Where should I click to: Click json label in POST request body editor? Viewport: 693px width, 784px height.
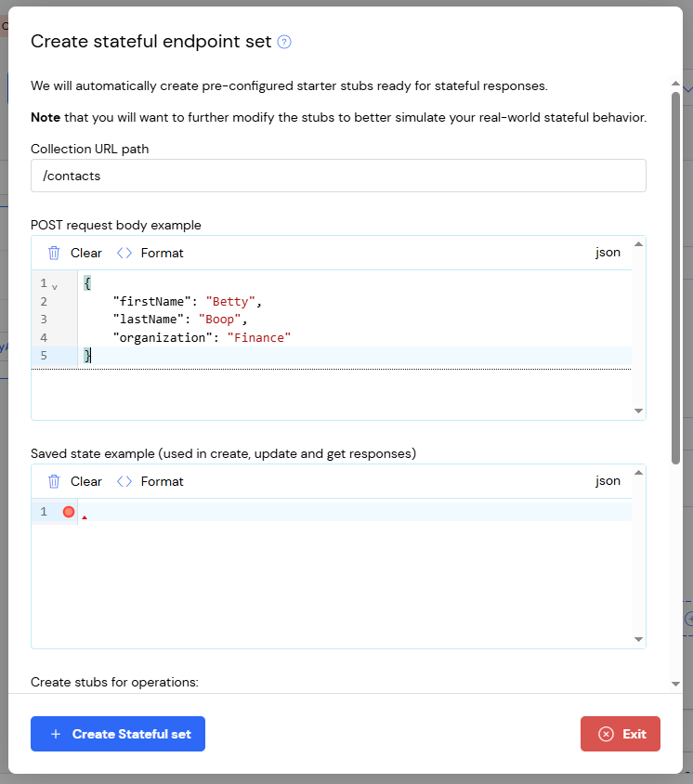pos(608,253)
